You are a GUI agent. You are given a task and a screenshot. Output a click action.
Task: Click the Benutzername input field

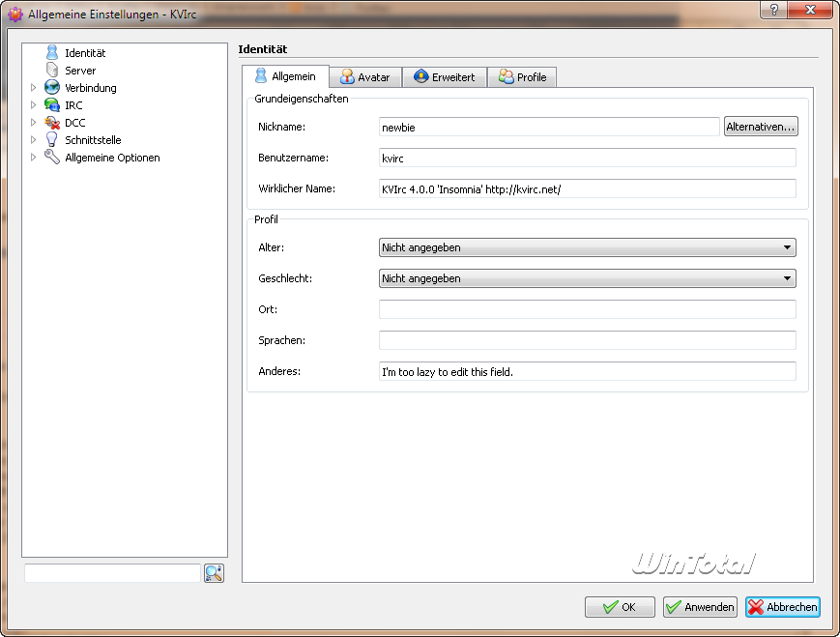[x=587, y=159]
